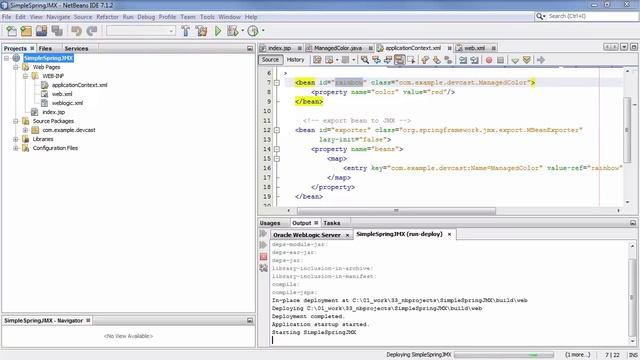
Task: Close the SimpleSpringJMX (run-deploy) output tab
Action: (x=449, y=234)
